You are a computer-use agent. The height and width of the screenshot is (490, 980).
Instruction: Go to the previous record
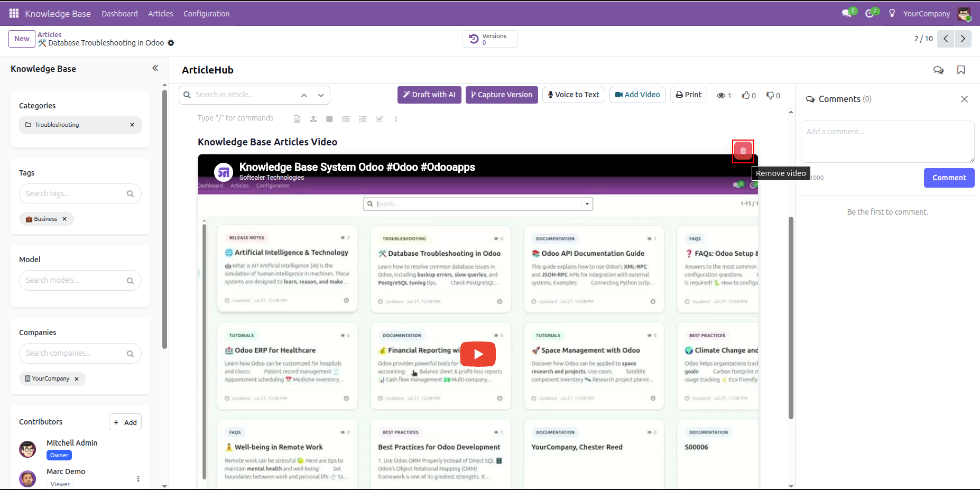[x=946, y=39]
